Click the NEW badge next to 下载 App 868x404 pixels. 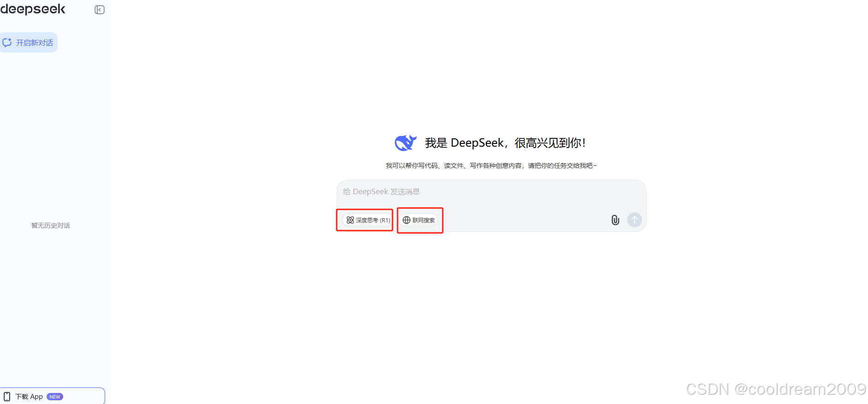click(55, 397)
